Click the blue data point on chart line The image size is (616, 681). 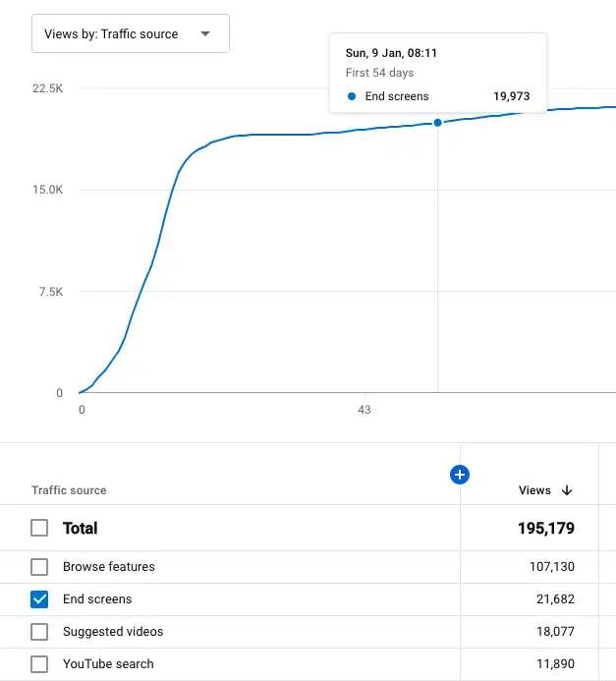[437, 123]
